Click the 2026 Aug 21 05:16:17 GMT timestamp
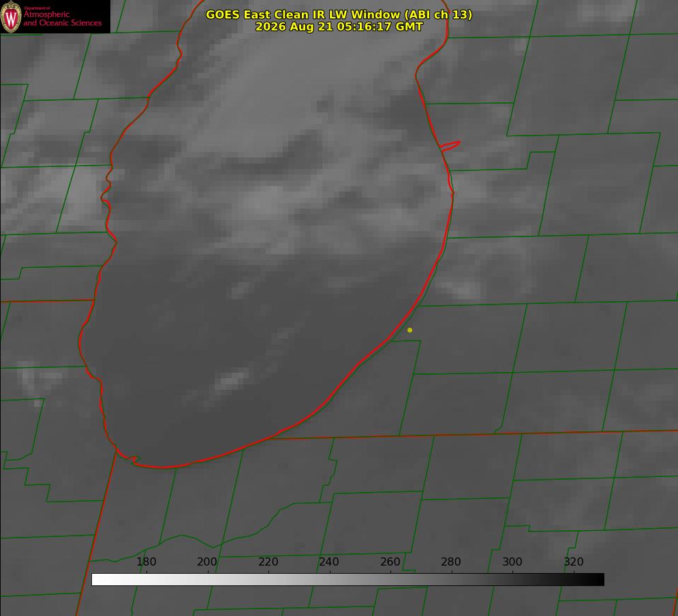This screenshot has height=616, width=678. [x=339, y=27]
